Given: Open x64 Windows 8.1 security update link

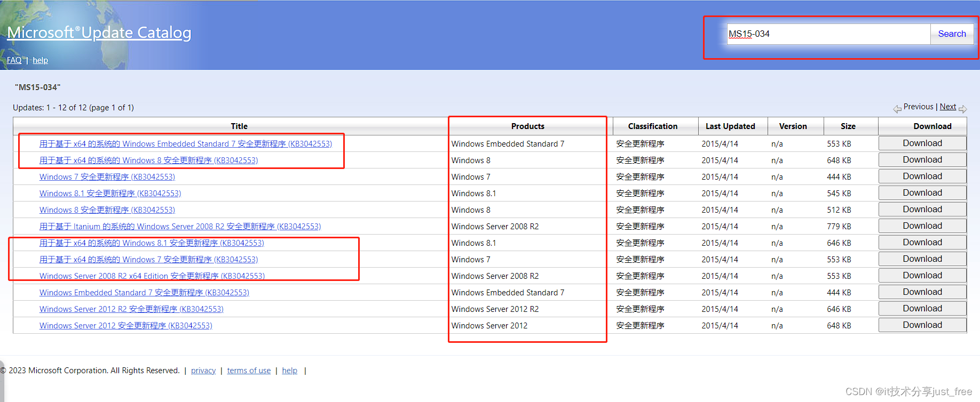Looking at the screenshot, I should [152, 243].
